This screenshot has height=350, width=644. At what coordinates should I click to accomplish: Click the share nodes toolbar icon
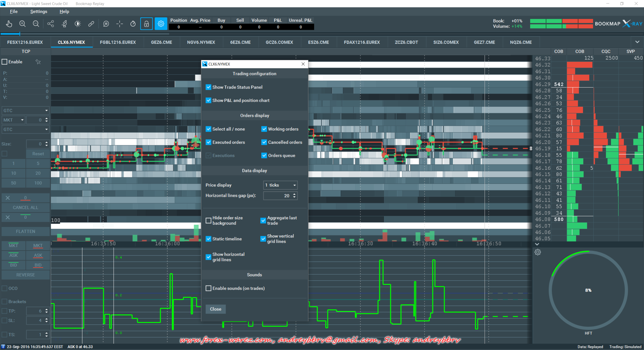(51, 24)
